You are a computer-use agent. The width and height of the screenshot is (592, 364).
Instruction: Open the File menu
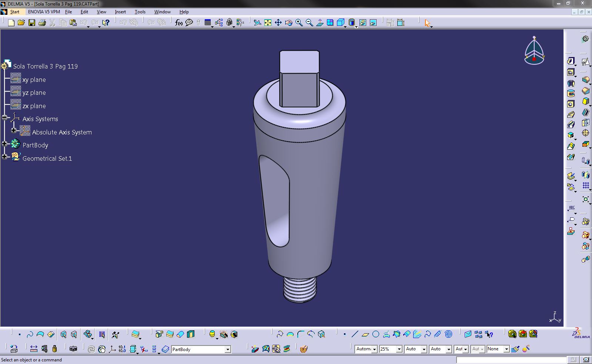click(68, 12)
